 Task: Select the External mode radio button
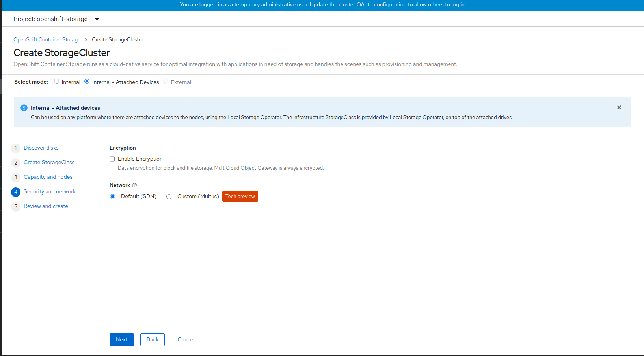pos(166,81)
